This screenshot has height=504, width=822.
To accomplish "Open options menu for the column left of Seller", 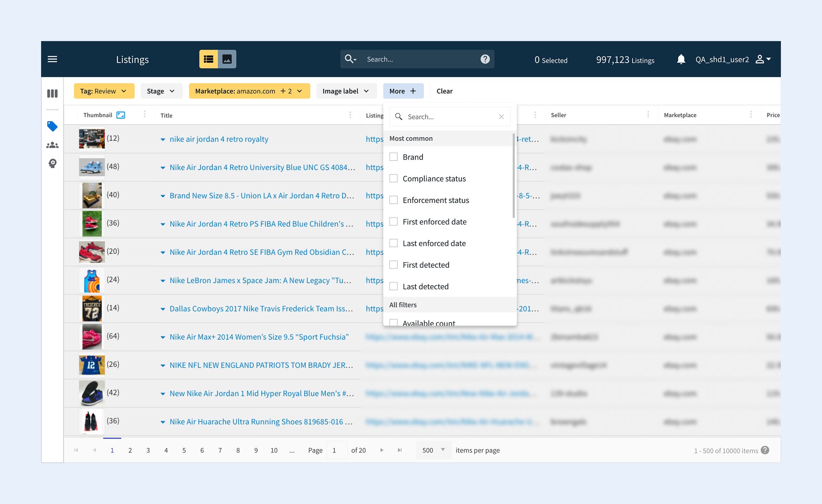I will tap(535, 115).
